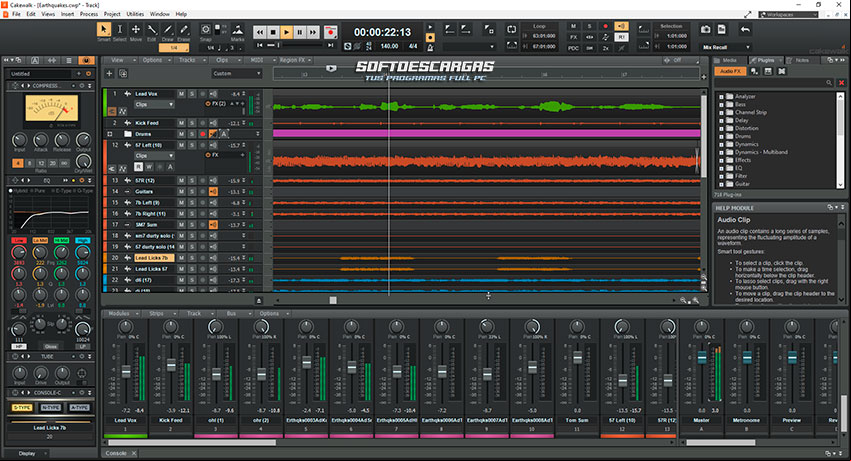Expand the Delay plugin folder
Image resolution: width=851 pixels, height=461 pixels.
click(x=721, y=121)
